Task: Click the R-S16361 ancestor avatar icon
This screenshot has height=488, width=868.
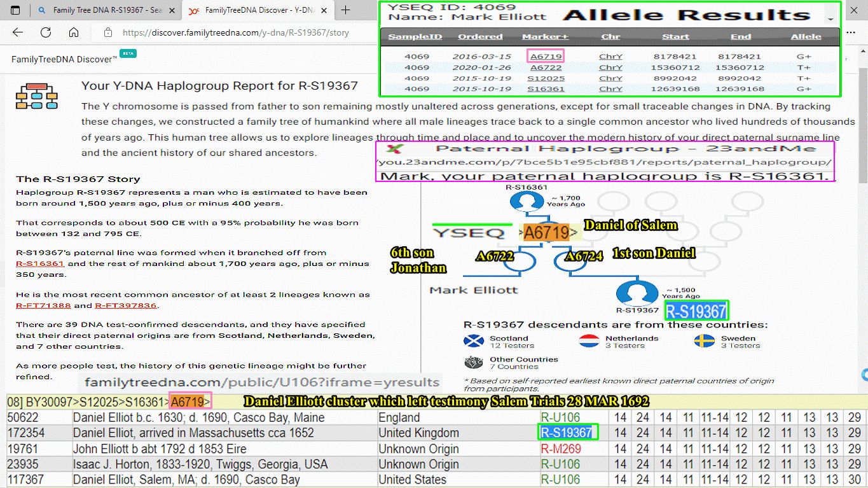Action: pos(526,200)
